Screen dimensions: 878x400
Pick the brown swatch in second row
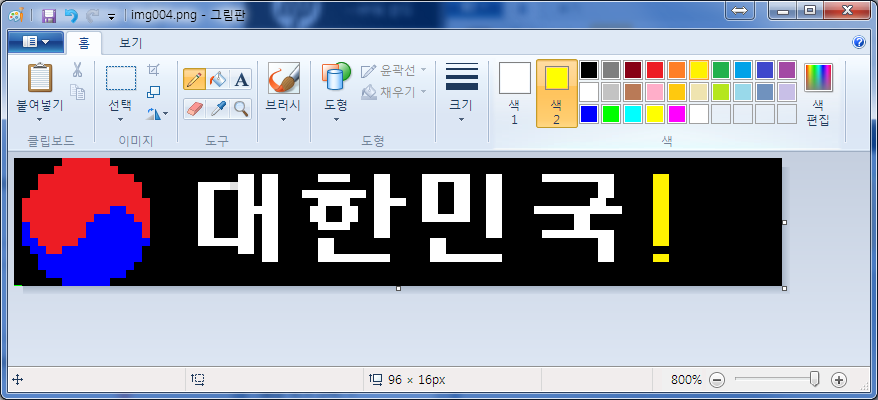[633, 92]
